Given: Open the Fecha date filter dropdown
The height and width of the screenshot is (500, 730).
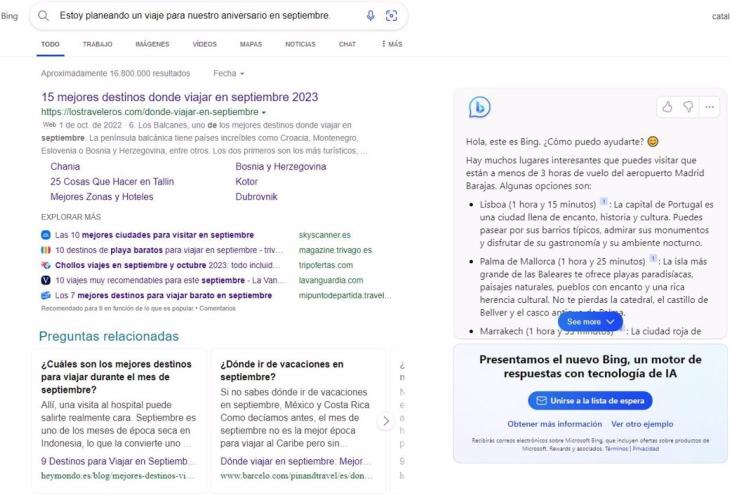Looking at the screenshot, I should click(229, 73).
